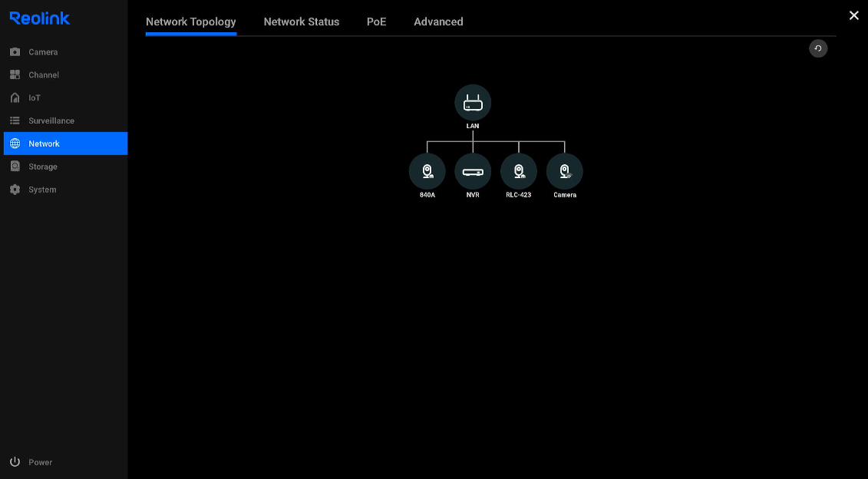Select the Network sidebar item
This screenshot has width=868, height=479.
click(x=65, y=144)
